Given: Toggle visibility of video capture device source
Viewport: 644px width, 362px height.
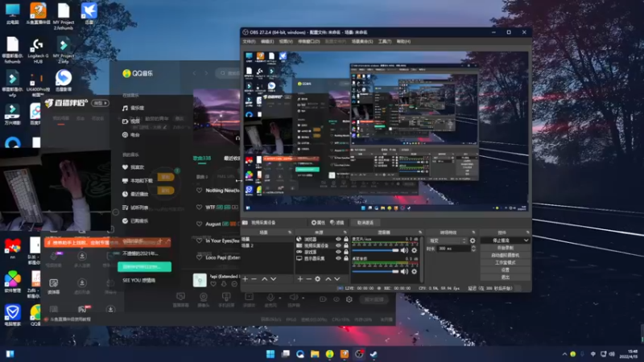Looking at the screenshot, I should coord(338,245).
